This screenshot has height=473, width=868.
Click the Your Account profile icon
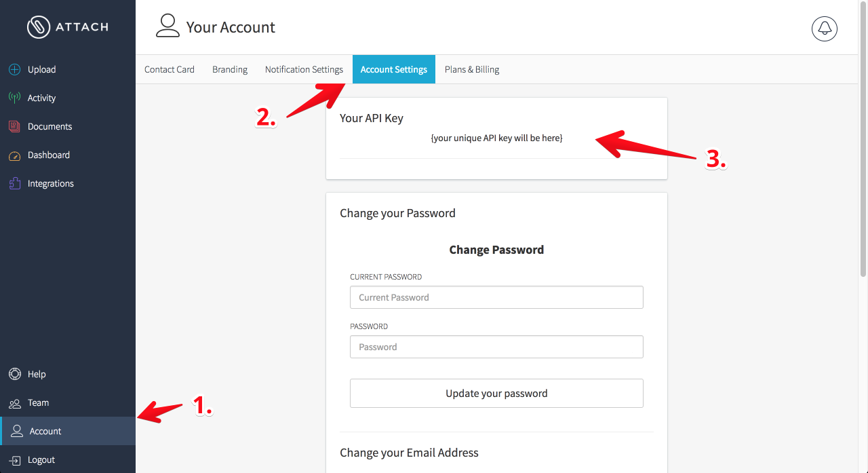click(x=167, y=26)
